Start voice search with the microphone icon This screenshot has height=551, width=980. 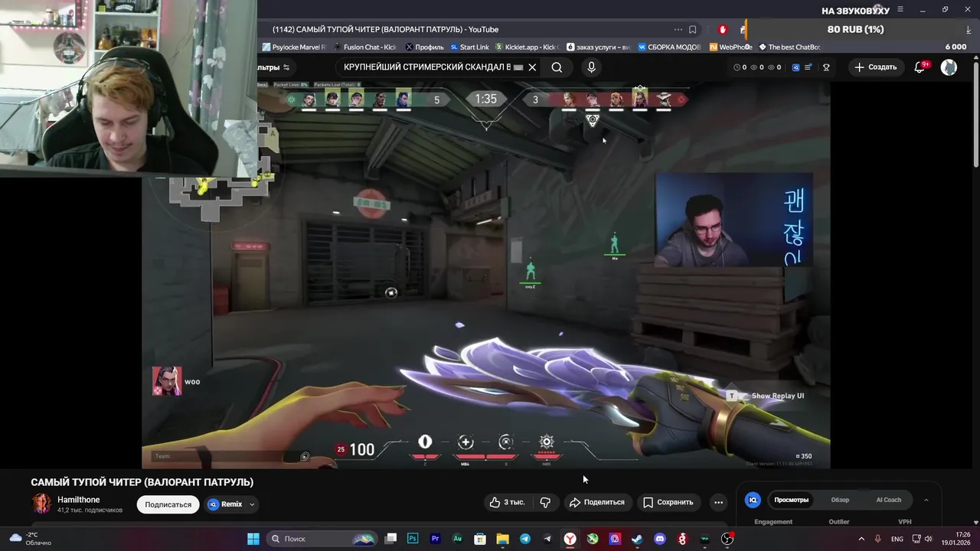point(591,67)
